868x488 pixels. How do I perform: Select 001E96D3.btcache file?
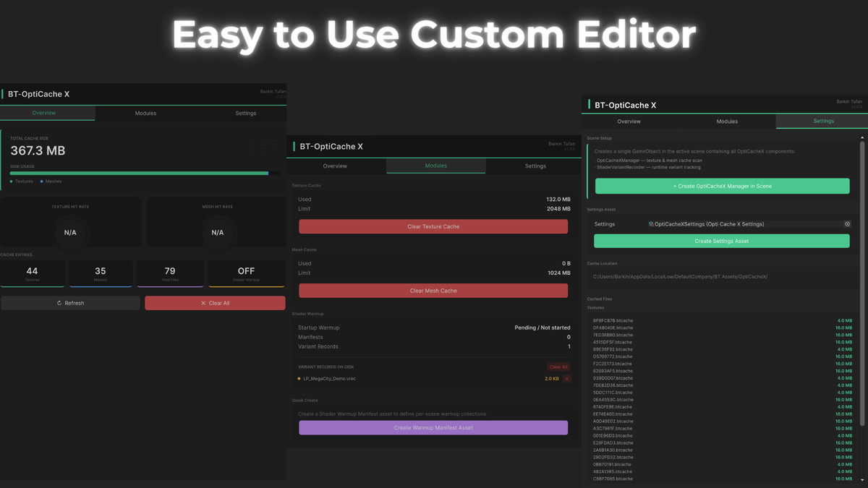click(613, 436)
